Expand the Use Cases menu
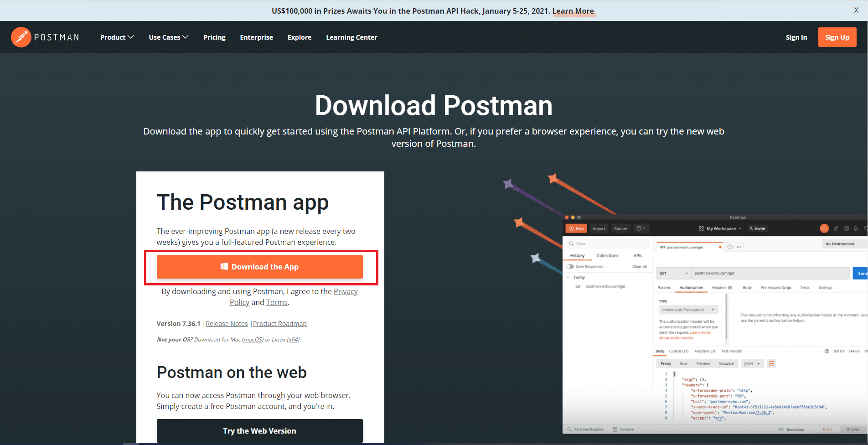The width and height of the screenshot is (868, 445). tap(168, 37)
